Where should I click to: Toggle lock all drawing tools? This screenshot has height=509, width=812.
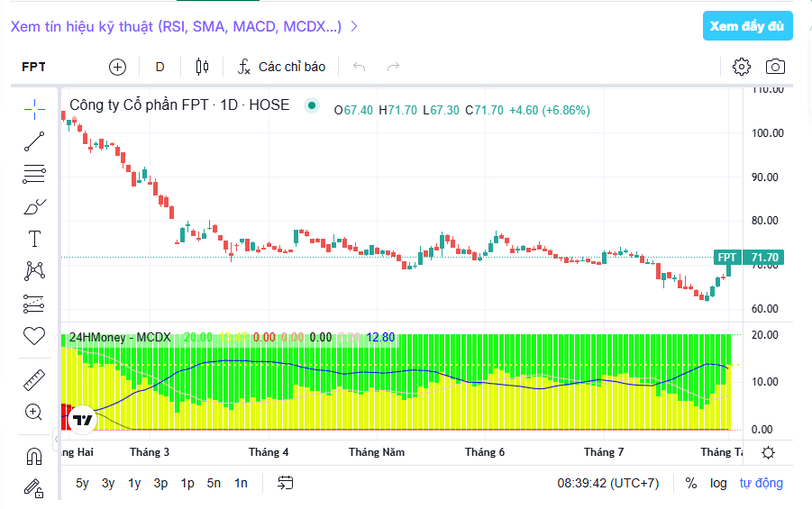pos(34,488)
